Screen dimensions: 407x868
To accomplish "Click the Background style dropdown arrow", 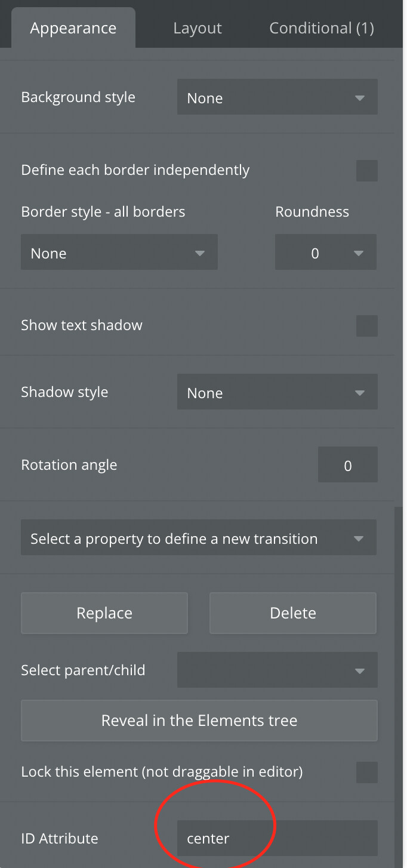I will tap(359, 98).
